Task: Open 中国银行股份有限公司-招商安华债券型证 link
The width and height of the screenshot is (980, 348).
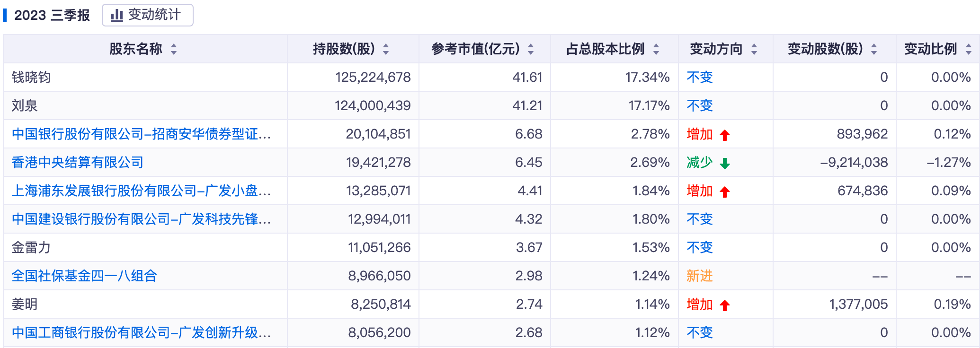Action: pyautogui.click(x=141, y=134)
